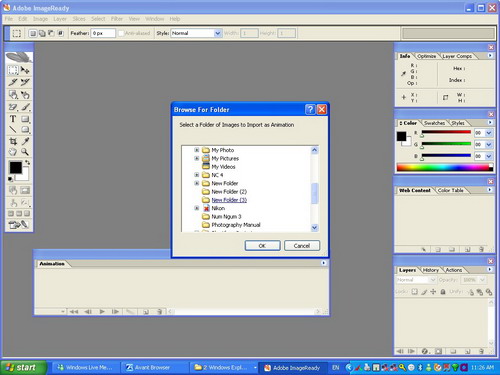Image resolution: width=500 pixels, height=375 pixels.
Task: Click the feather logo atop the toolbox
Action: point(19,57)
